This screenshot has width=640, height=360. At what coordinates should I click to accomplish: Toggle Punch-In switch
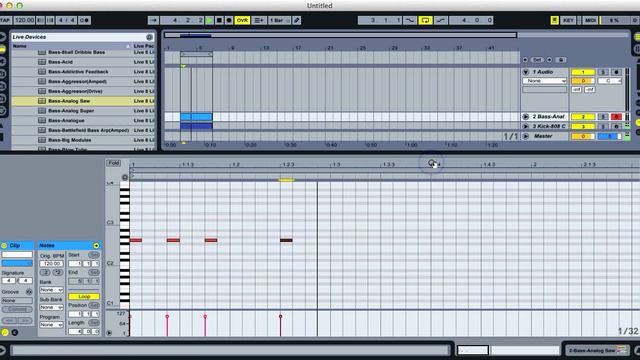(409, 20)
